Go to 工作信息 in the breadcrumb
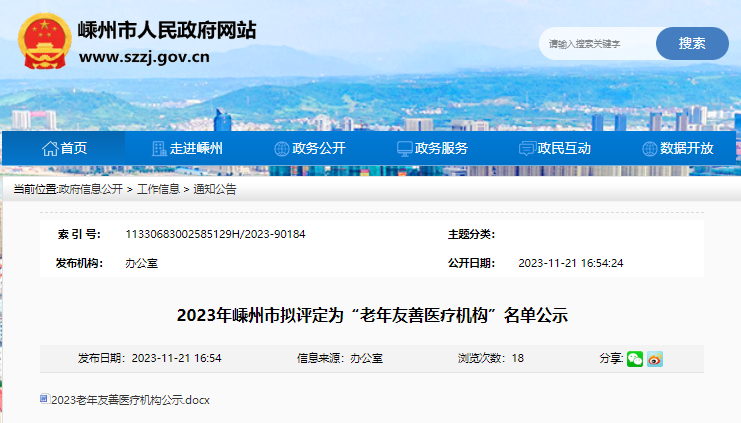 coord(158,189)
